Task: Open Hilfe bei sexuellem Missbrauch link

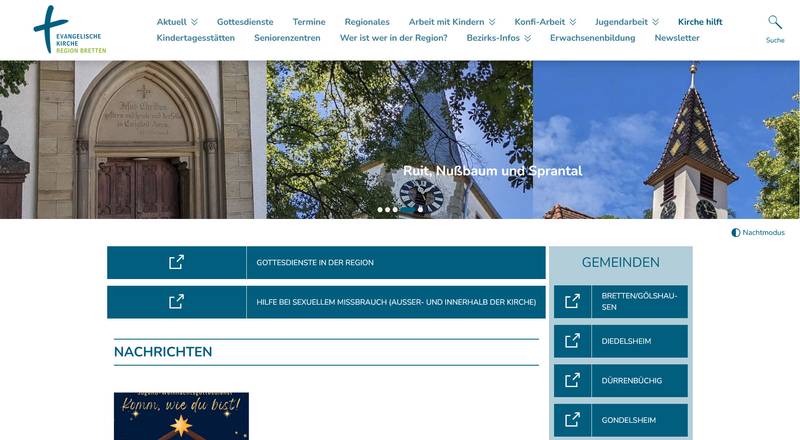Action: pyautogui.click(x=396, y=302)
